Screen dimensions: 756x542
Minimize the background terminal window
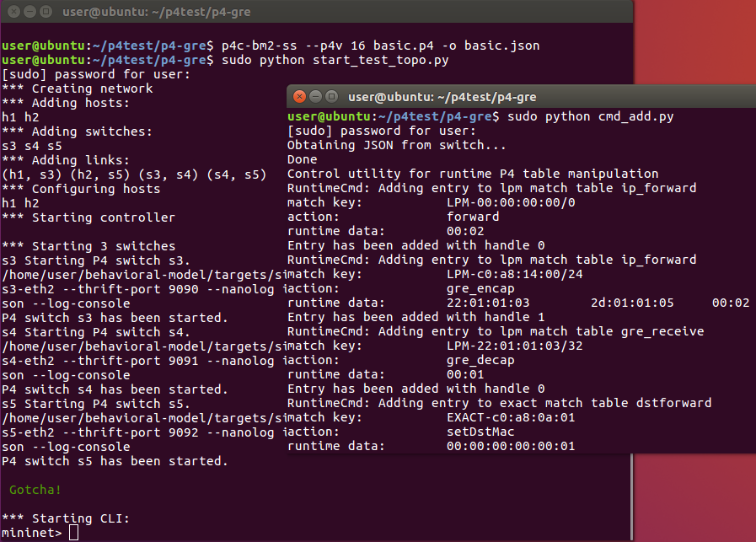29,12
